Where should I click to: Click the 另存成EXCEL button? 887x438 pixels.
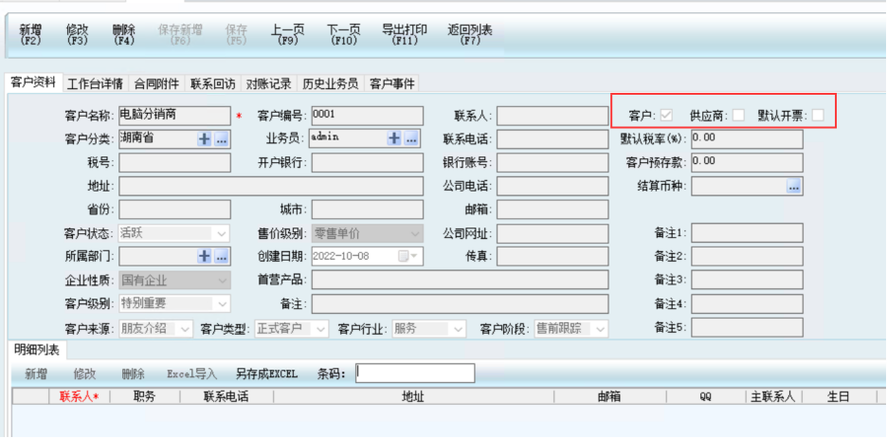pyautogui.click(x=266, y=374)
